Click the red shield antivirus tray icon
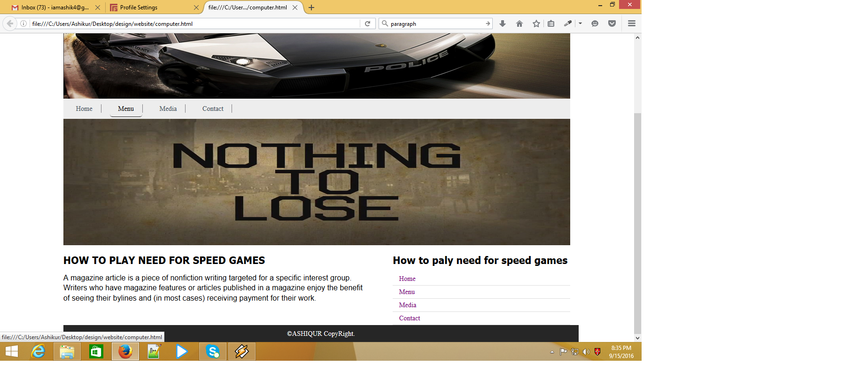Viewport: 868px width, 388px height. [597, 352]
